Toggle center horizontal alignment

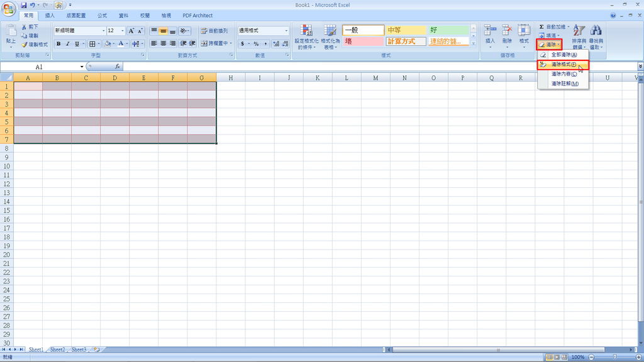163,43
